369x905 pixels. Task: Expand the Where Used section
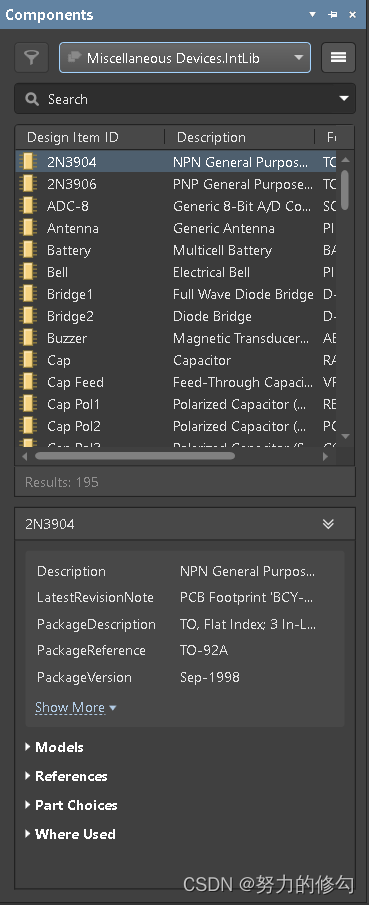70,834
